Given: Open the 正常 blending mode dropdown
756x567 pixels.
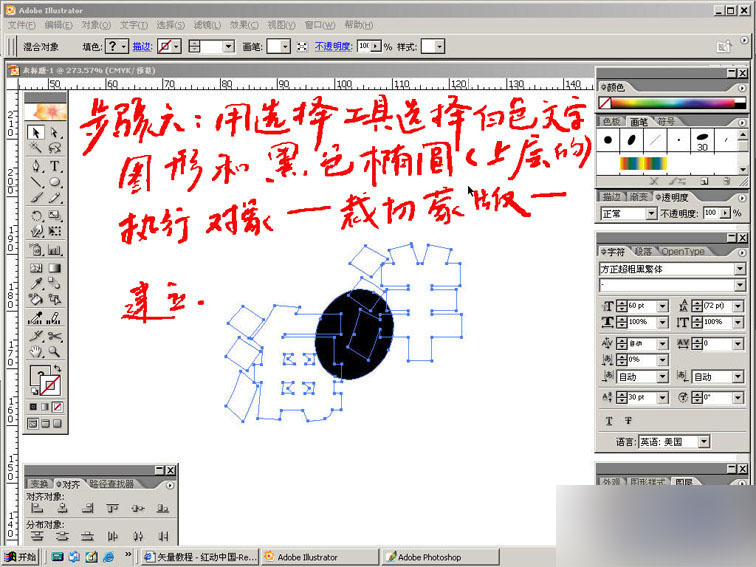Looking at the screenshot, I should (651, 213).
